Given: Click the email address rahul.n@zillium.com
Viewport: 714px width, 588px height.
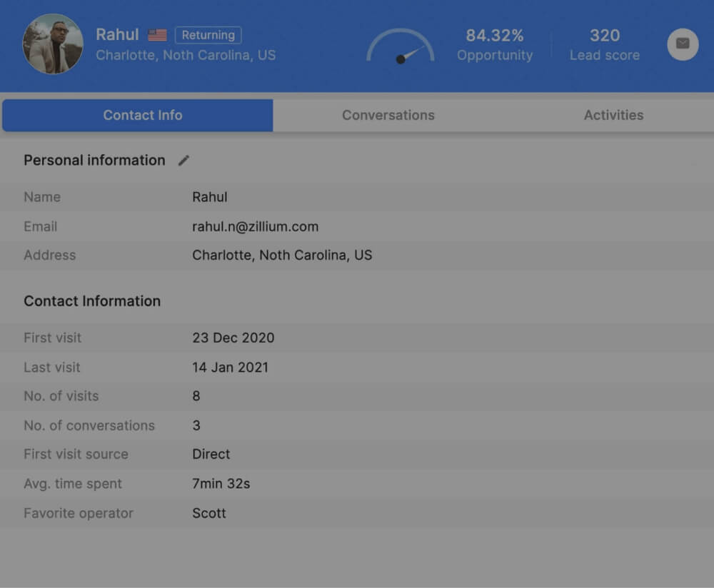Looking at the screenshot, I should [255, 226].
